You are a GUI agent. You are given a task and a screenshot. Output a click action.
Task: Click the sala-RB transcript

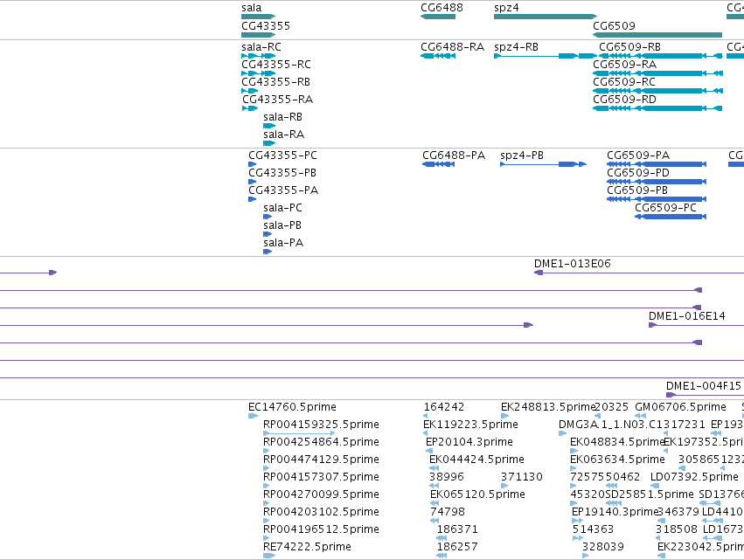[x=269, y=126]
